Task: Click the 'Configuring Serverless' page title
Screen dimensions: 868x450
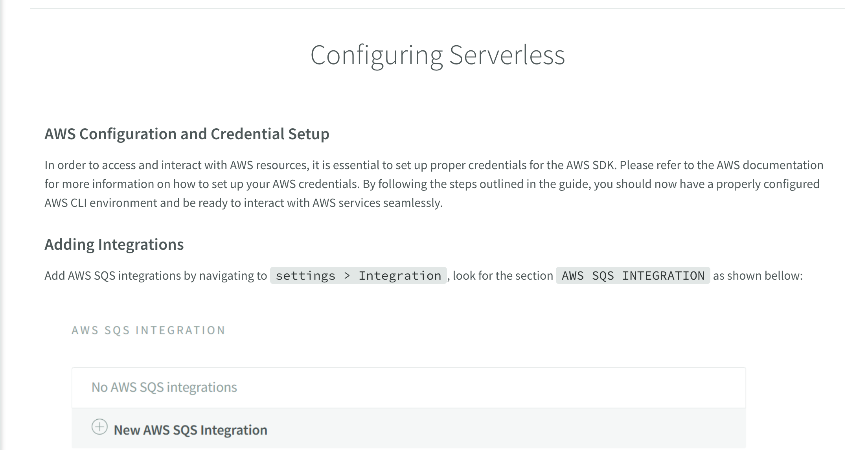Action: point(437,55)
